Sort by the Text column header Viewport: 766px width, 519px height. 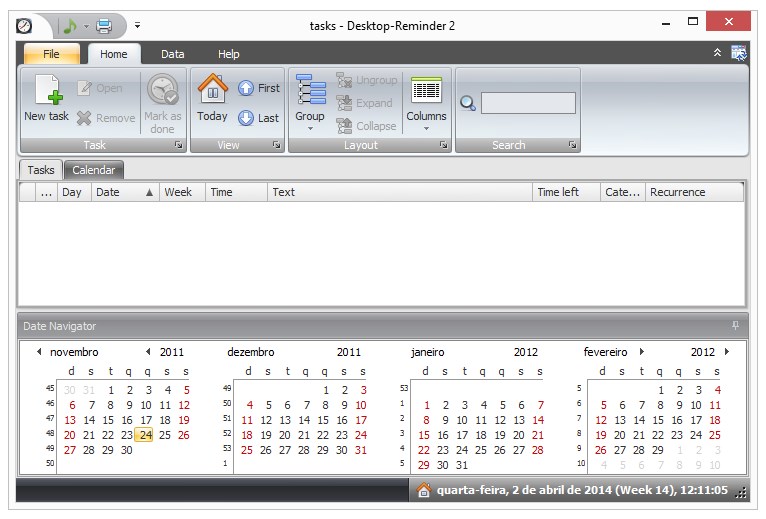pos(400,192)
